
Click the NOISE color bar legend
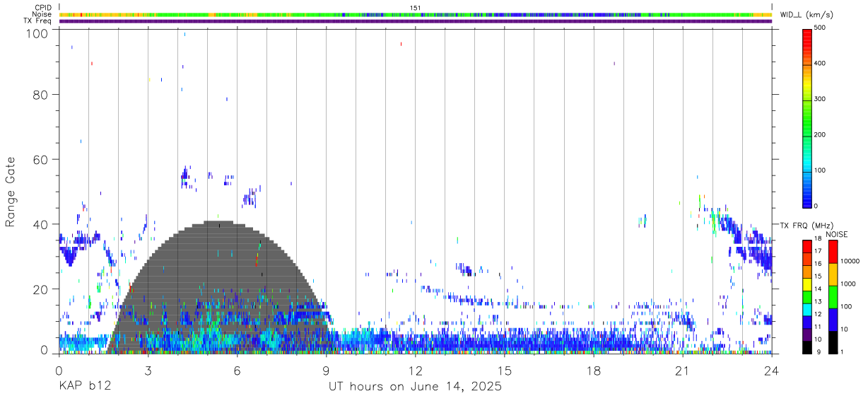(833, 296)
